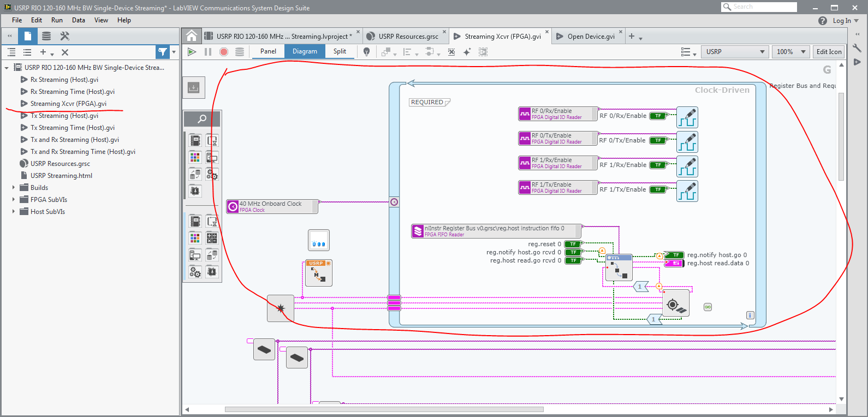This screenshot has width=868, height=417.
Task: Click the Search input field
Action: click(x=759, y=7)
